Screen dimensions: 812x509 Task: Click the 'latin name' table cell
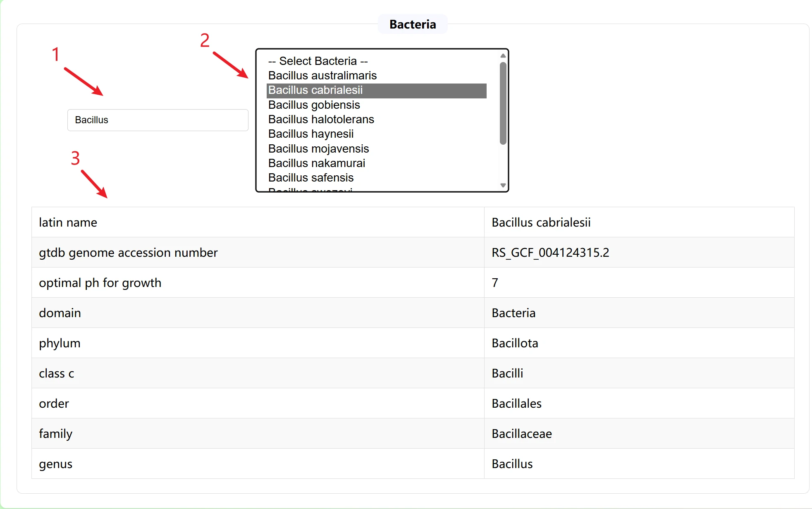68,222
